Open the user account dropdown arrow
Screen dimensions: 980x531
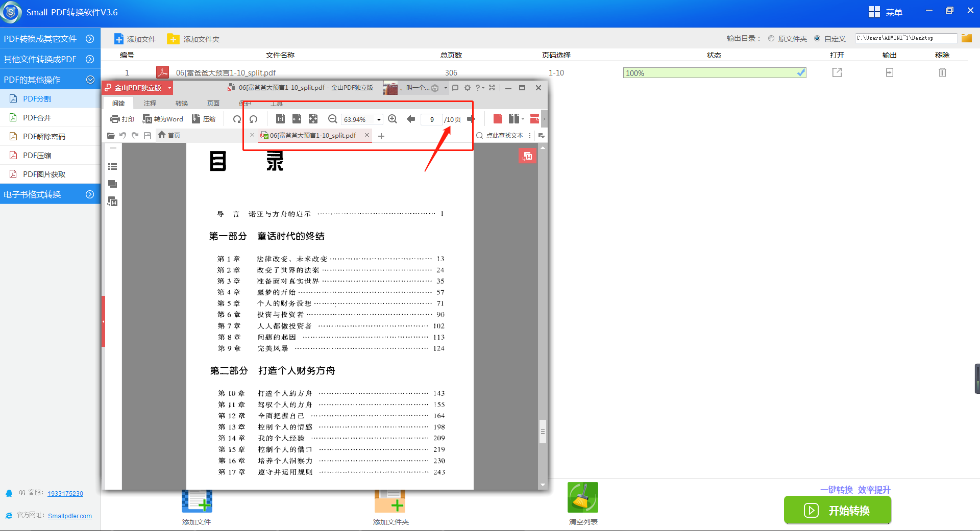[x=446, y=88]
